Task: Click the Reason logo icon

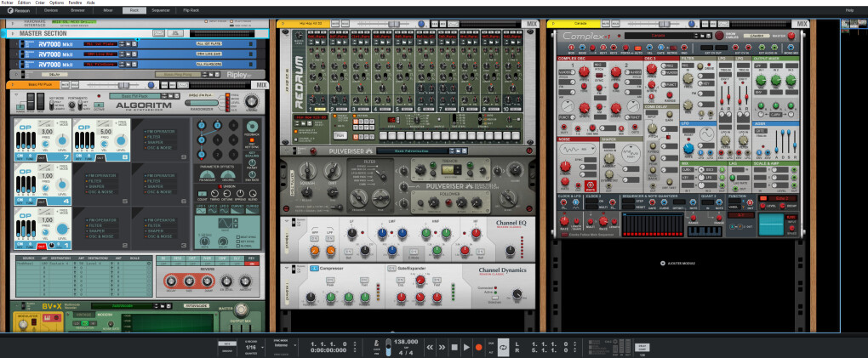Action: click(x=11, y=10)
